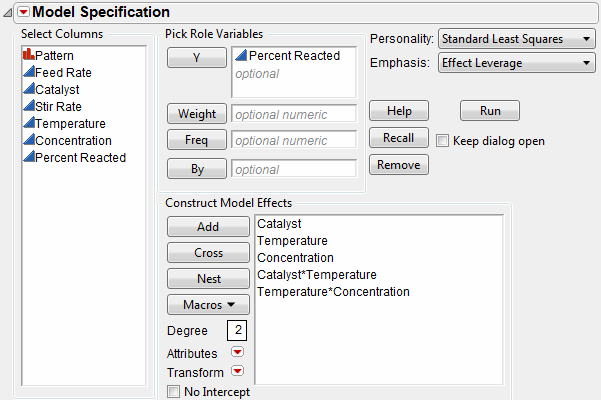Open the Emphasis dropdown
This screenshot has height=400, width=601.
[516, 63]
